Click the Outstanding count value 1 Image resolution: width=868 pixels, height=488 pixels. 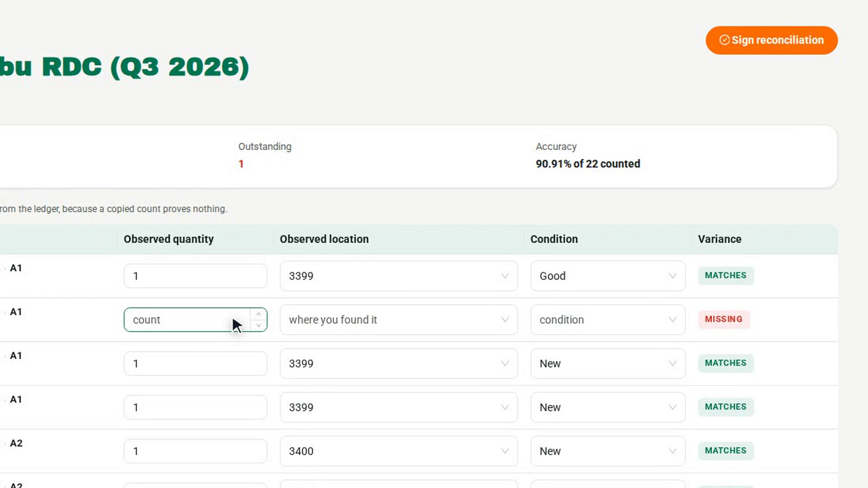(x=241, y=164)
